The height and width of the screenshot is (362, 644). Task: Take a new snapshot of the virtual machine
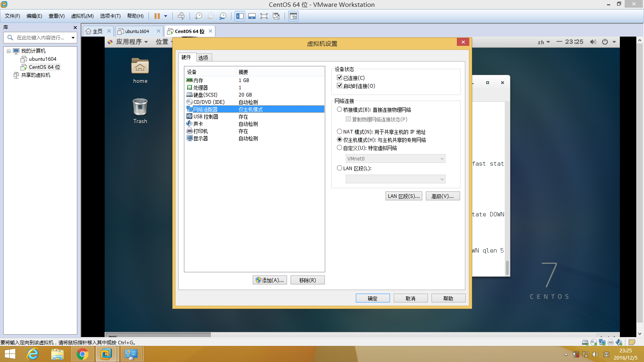pos(198,16)
